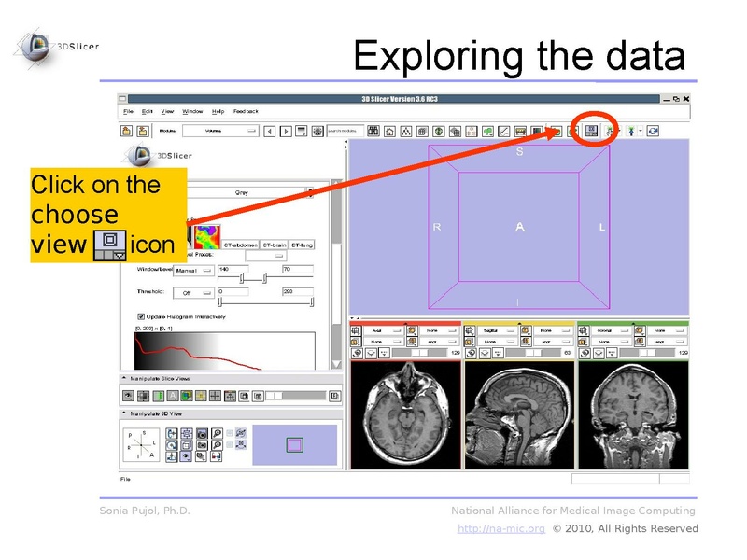The image size is (747, 560).
Task: Click the Grey volume selector button
Action: pos(241,193)
